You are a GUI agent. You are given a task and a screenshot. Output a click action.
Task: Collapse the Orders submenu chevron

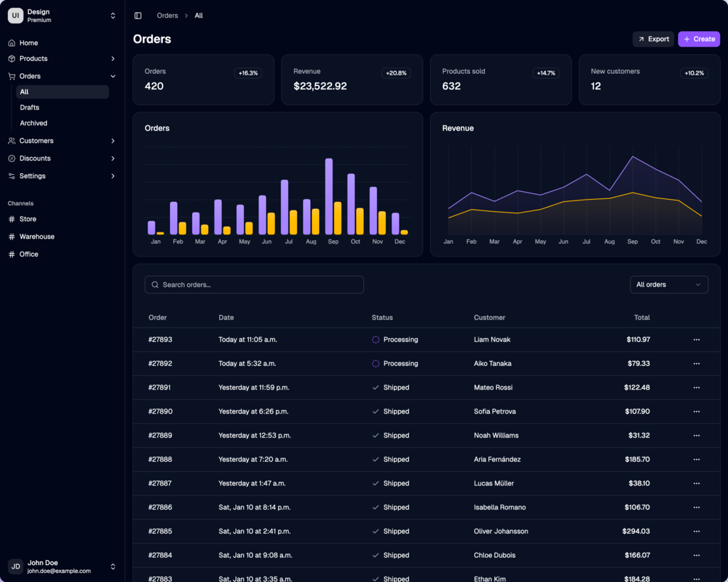pos(113,76)
